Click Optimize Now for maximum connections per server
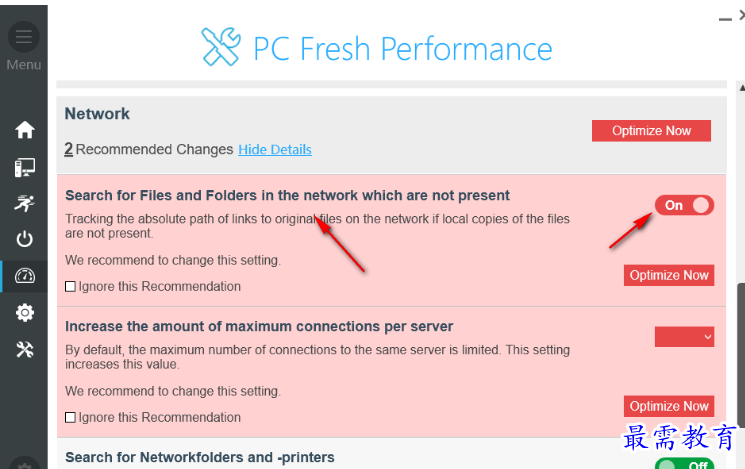The height and width of the screenshot is (469, 745). click(669, 406)
